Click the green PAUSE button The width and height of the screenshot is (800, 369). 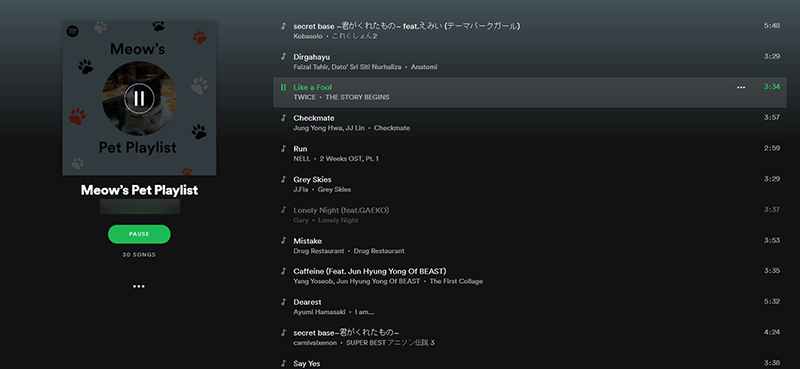139,234
